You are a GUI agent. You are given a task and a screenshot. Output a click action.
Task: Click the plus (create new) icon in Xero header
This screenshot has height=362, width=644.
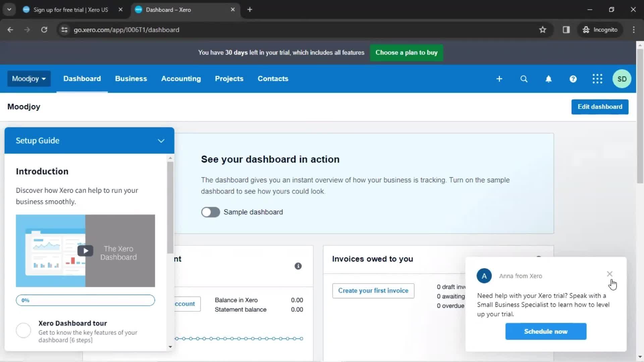tap(499, 79)
